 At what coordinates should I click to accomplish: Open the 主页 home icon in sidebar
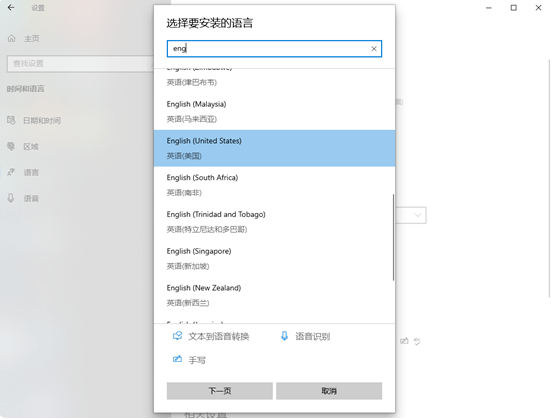pyautogui.click(x=11, y=38)
